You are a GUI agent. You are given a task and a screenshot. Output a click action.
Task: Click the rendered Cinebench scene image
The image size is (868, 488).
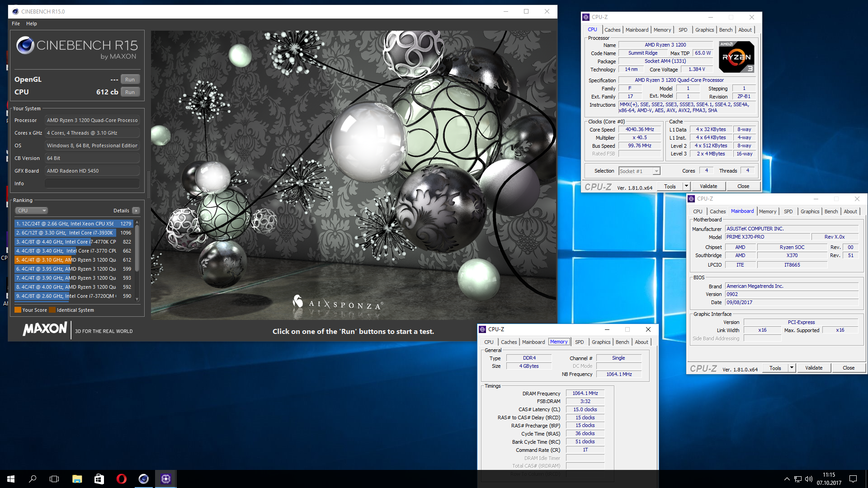pyautogui.click(x=354, y=175)
